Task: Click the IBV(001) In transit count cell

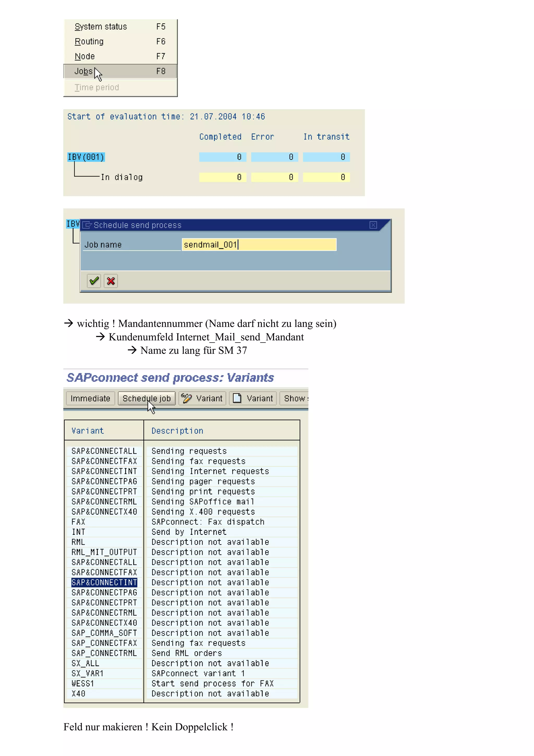Action: (326, 157)
